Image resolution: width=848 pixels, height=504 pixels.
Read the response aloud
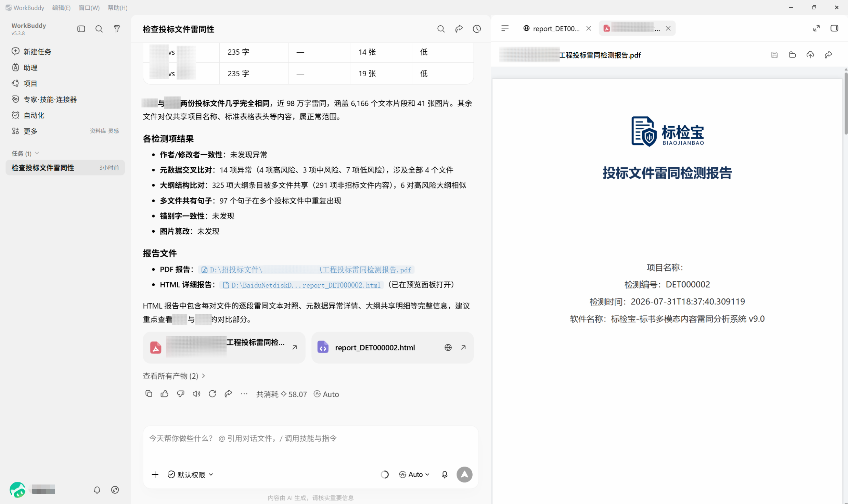tap(196, 394)
